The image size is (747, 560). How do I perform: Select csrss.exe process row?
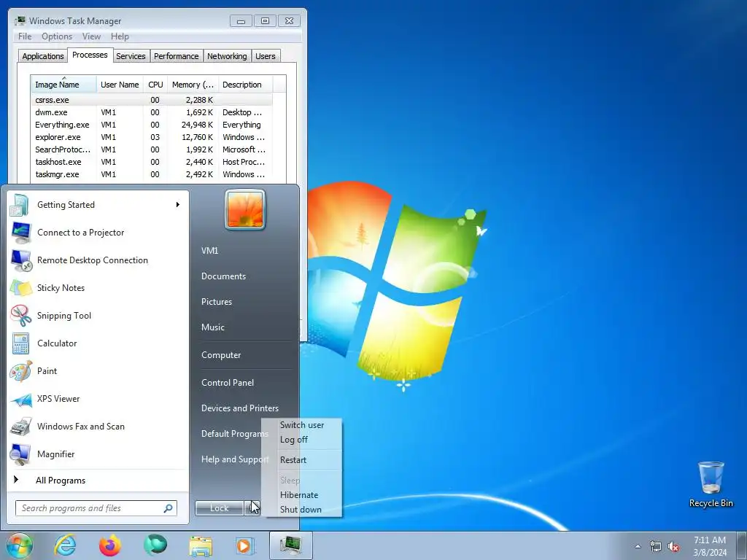point(152,100)
